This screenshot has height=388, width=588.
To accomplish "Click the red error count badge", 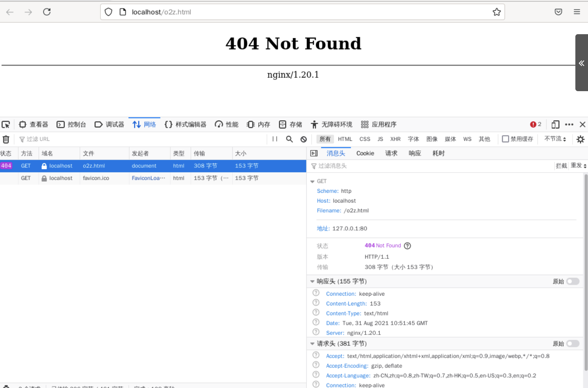I will (536, 124).
